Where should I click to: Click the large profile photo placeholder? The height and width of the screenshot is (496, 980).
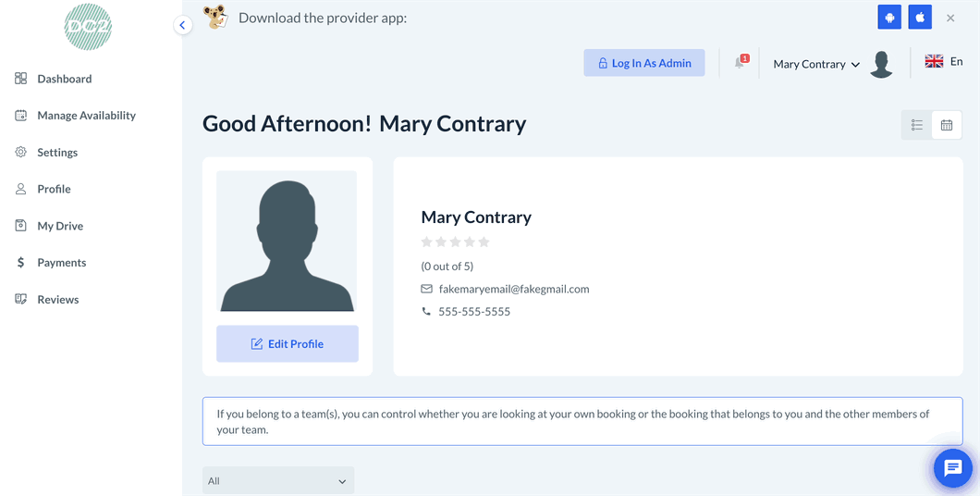287,241
